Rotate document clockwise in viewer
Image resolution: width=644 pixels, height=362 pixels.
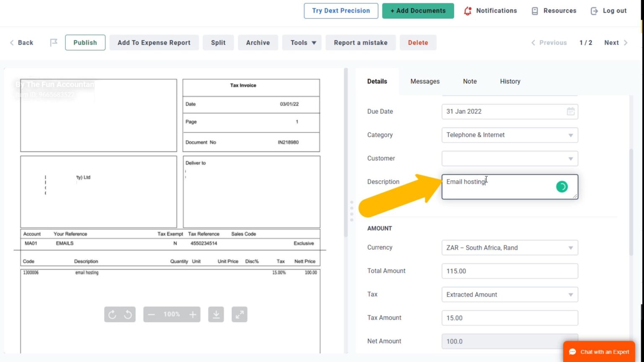(112, 315)
